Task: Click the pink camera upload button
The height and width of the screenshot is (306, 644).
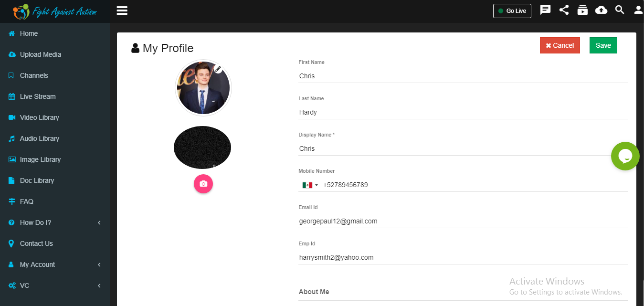Action: (203, 184)
